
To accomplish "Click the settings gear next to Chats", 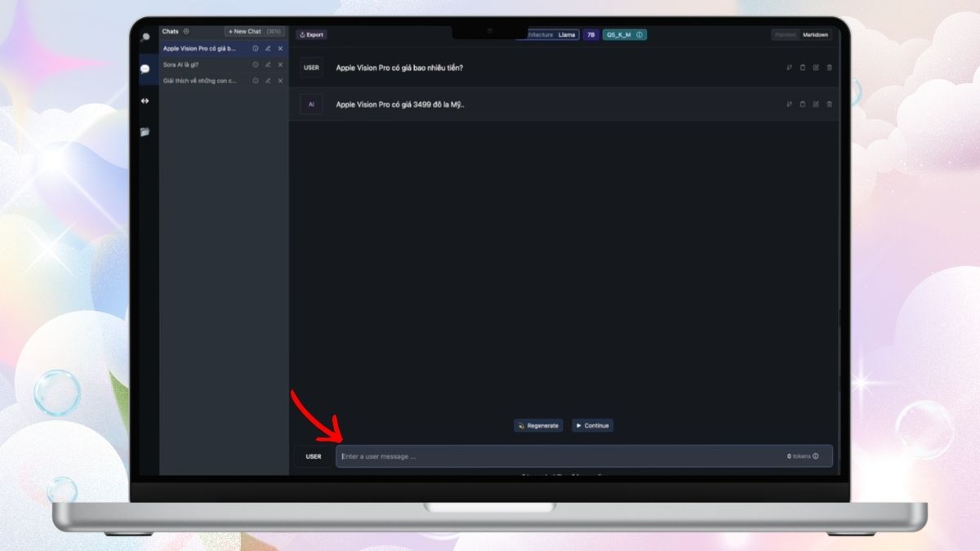I will pos(186,32).
